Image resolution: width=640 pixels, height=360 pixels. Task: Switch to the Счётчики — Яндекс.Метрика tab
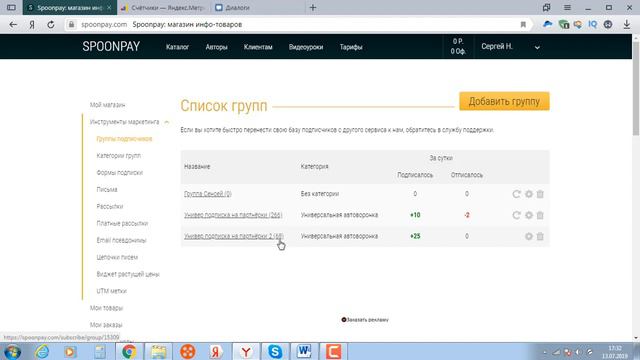[x=163, y=8]
